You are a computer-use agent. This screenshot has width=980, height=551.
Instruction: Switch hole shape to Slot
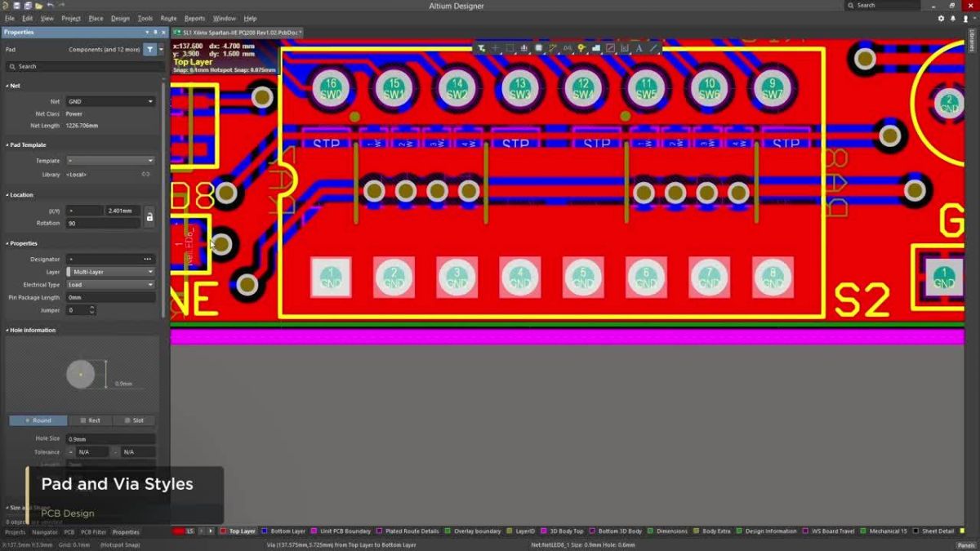point(134,420)
